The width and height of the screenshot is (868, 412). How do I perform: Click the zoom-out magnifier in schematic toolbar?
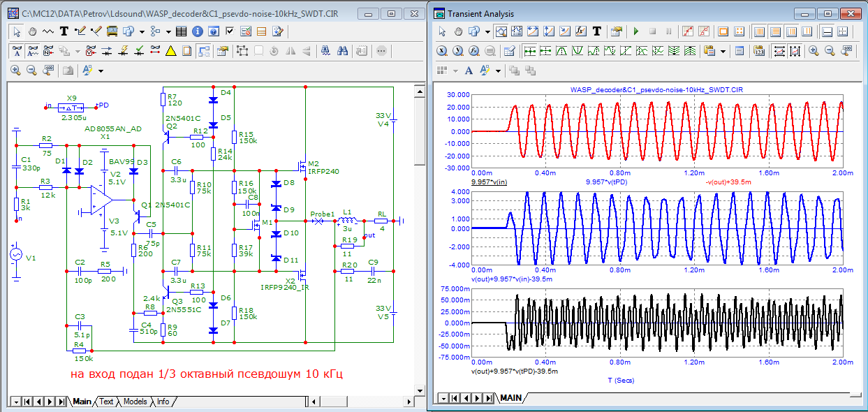[31, 70]
